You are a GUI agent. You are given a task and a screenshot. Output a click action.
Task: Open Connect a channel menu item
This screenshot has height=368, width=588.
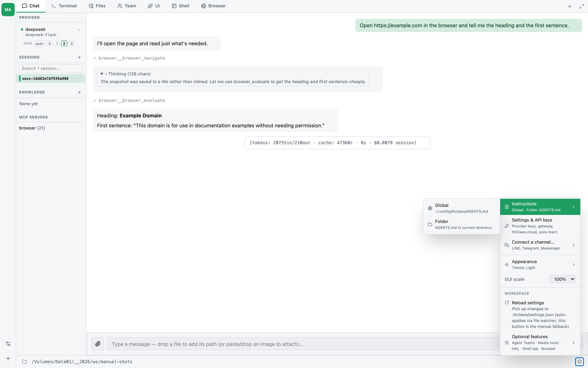[540, 245]
